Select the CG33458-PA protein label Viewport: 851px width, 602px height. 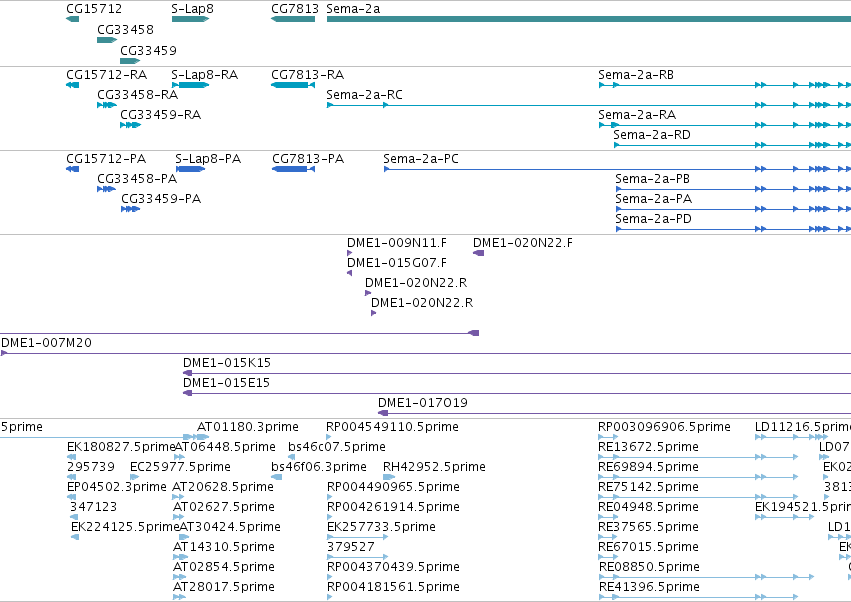coord(137,179)
